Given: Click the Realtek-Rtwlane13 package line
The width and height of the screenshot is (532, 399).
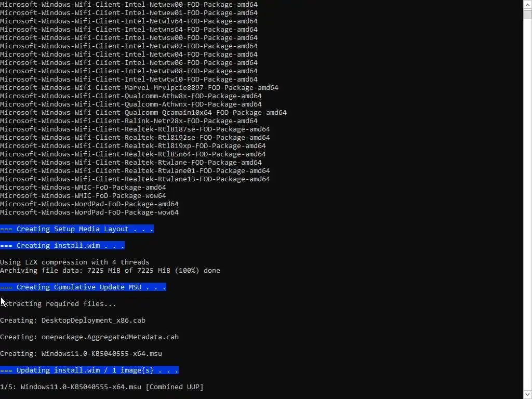Looking at the screenshot, I should click(x=135, y=179).
